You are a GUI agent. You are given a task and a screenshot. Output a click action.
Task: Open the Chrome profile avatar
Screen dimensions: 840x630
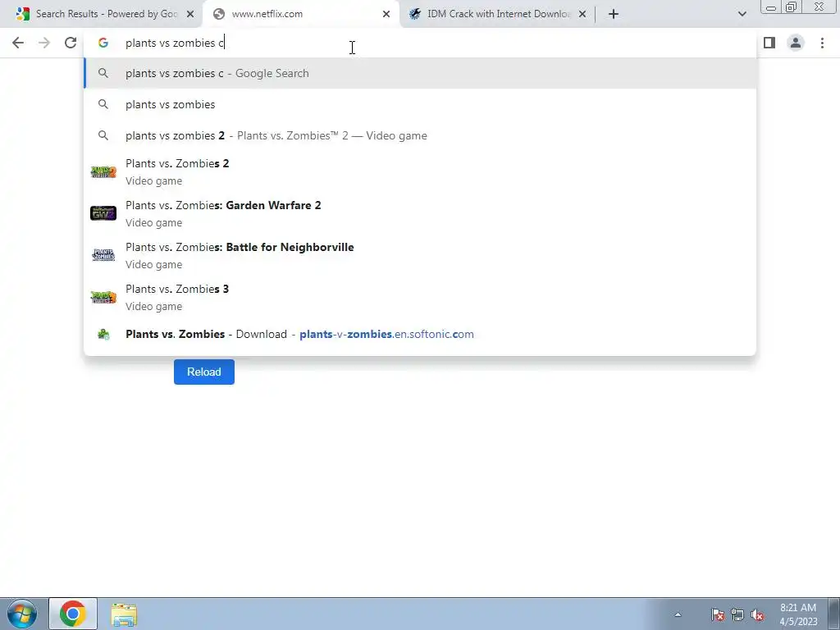coord(796,43)
